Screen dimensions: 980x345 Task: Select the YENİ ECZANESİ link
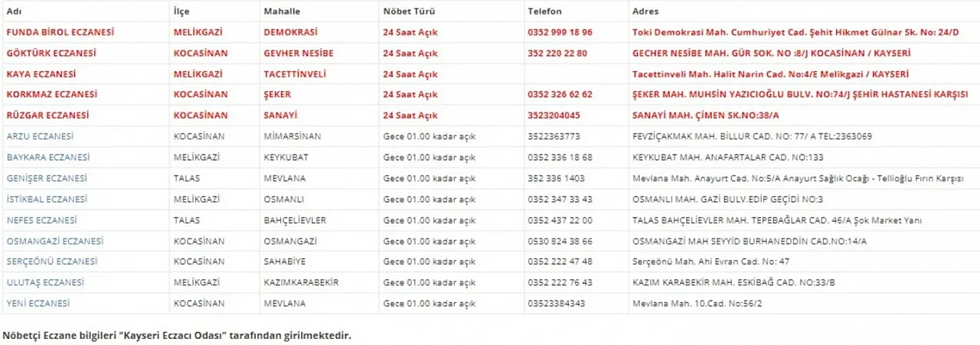click(38, 304)
